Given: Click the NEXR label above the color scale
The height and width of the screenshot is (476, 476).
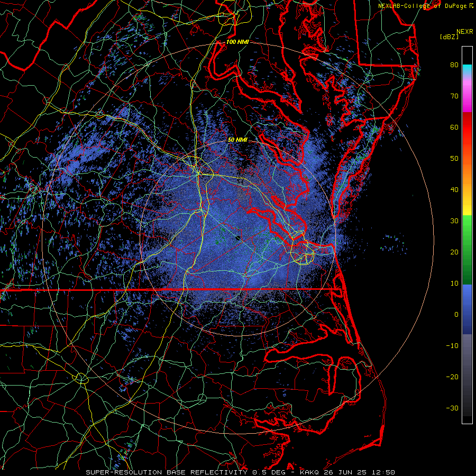Looking at the screenshot, I should [465, 32].
